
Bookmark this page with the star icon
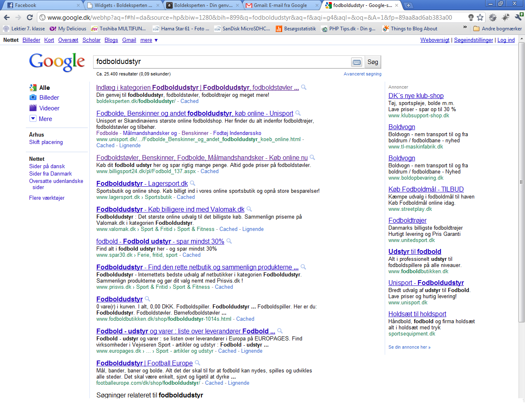[480, 17]
